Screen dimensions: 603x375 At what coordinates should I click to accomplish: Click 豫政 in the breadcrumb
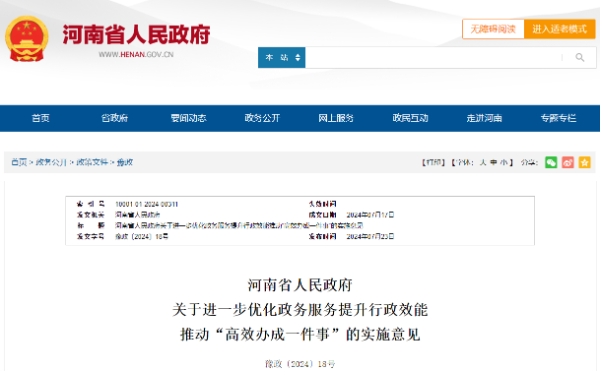[125, 162]
